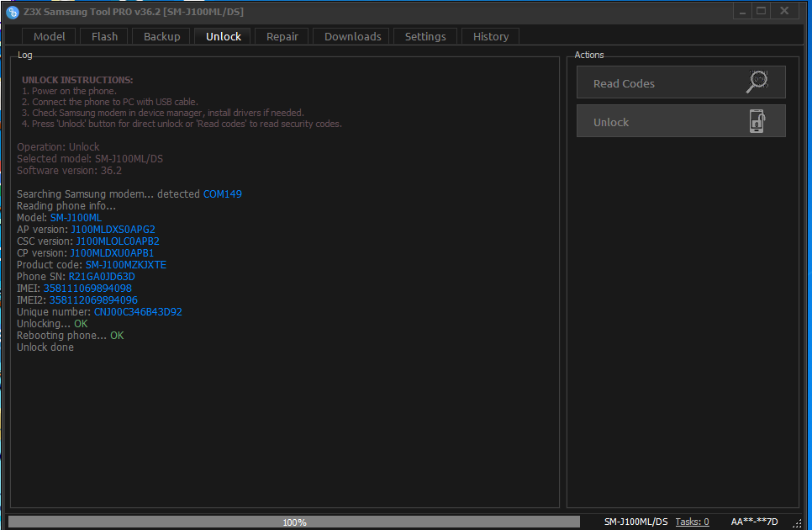Maximize the Z3X Samsung Tool window
This screenshot has width=812, height=530.
[762, 11]
